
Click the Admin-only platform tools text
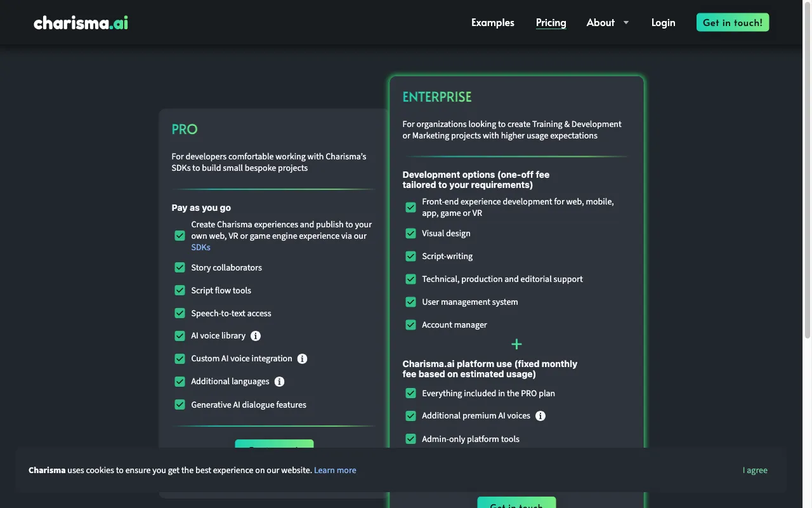coord(471,439)
